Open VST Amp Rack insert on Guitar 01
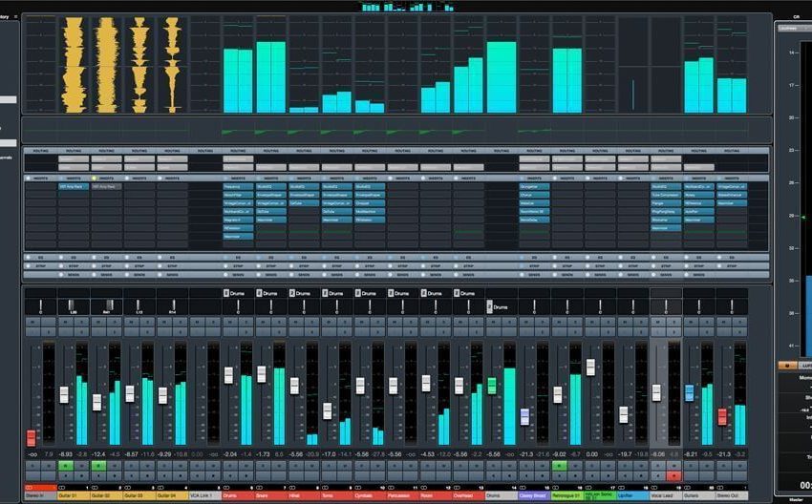This screenshot has height=504, width=812. 74,187
